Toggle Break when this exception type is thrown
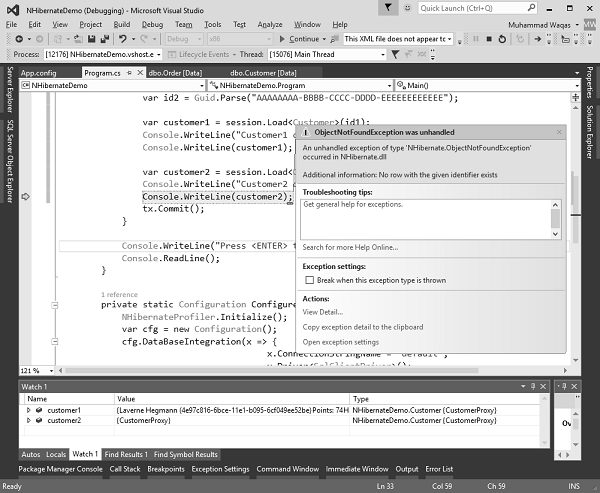Image resolution: width=600 pixels, height=493 pixels. 309,280
